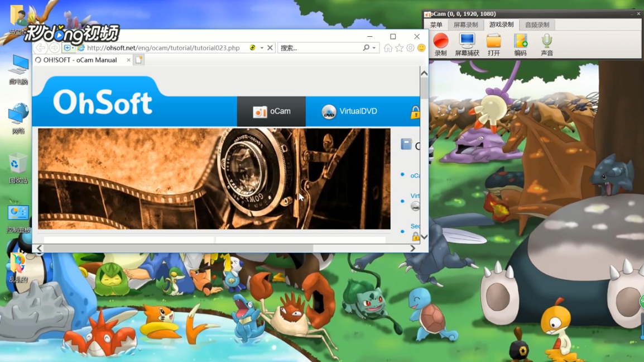Toggle compatibility view icon in address bar
This screenshot has width=644, height=362.
tap(253, 47)
